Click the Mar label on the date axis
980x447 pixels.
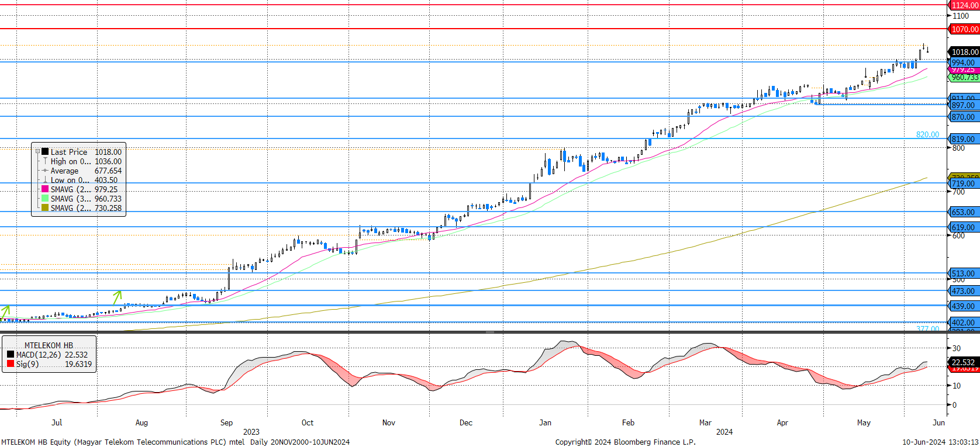[706, 422]
